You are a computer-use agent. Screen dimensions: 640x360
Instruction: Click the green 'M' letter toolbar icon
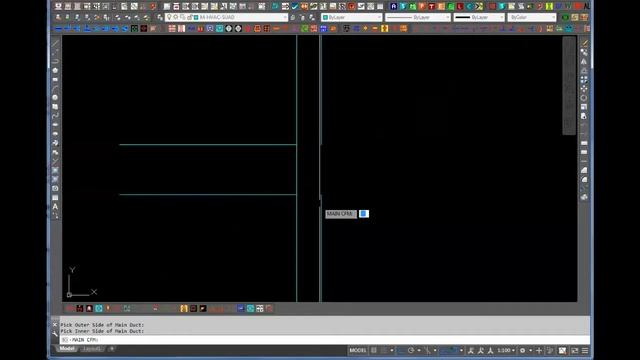413,6
